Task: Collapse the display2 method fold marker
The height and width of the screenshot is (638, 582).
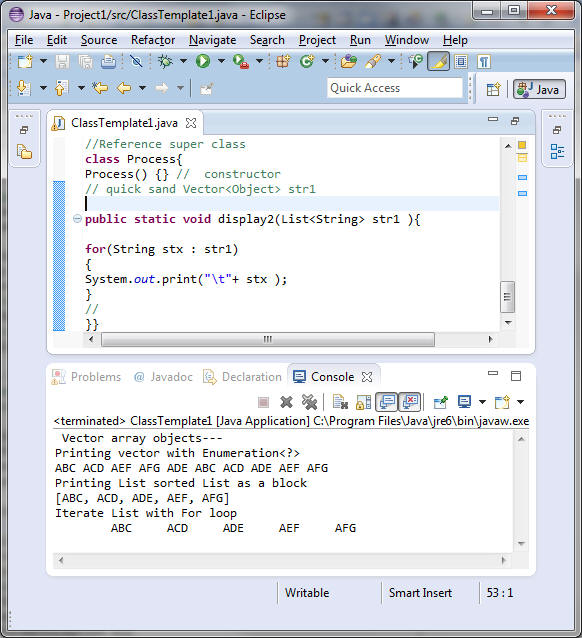Action: point(77,218)
